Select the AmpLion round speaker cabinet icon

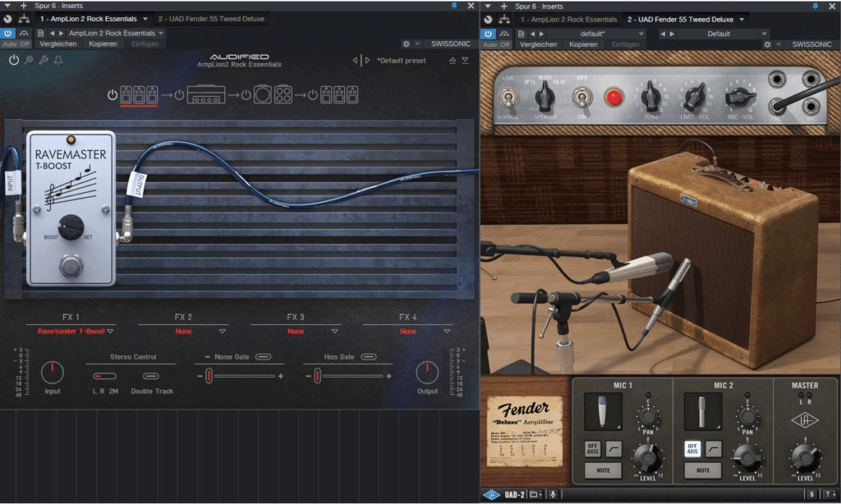click(262, 95)
